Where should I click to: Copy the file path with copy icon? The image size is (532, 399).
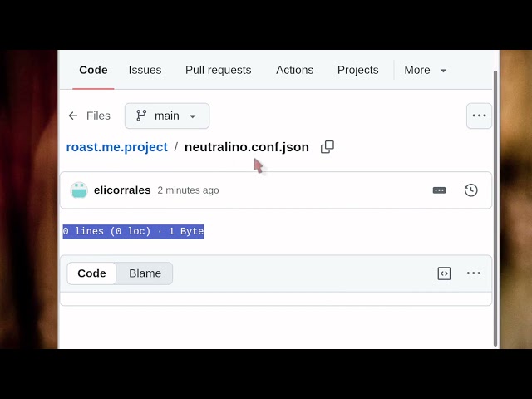pyautogui.click(x=328, y=147)
